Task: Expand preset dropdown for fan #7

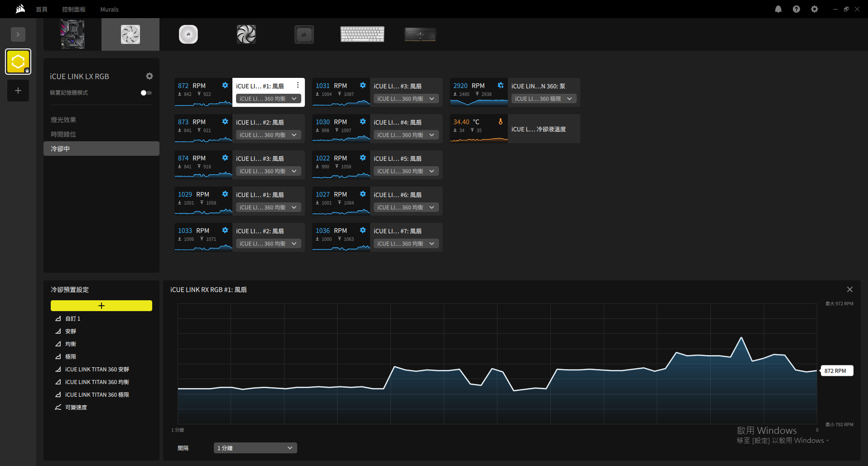Action: tap(406, 244)
